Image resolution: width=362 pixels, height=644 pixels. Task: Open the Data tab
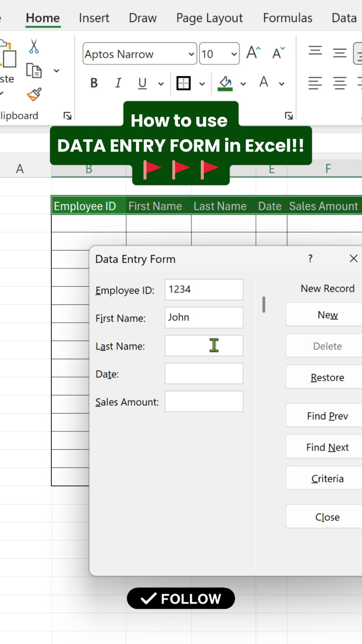click(344, 18)
